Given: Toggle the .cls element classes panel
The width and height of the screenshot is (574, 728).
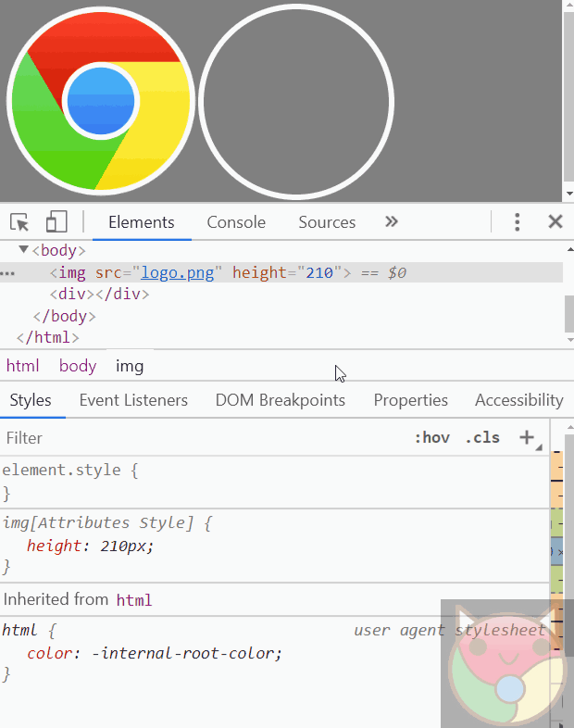Looking at the screenshot, I should 482,437.
